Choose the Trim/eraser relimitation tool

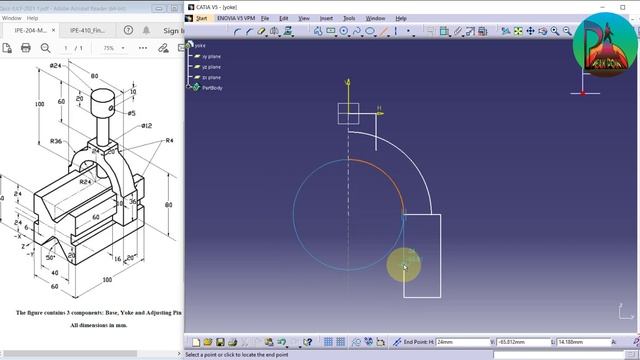[261, 31]
